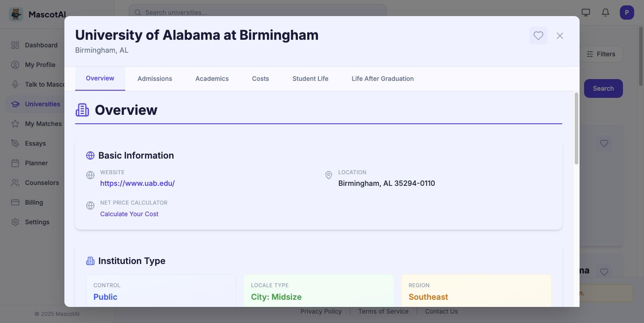Screen dimensions: 644x323
Task: Open Planner in the sidebar
Action: pos(36,163)
